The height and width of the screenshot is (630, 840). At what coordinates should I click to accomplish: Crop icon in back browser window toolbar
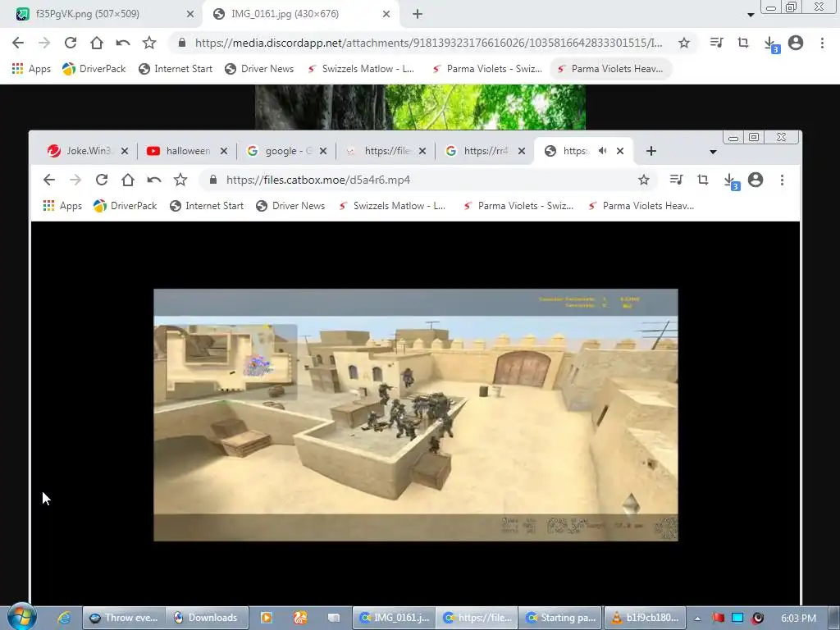click(x=743, y=43)
